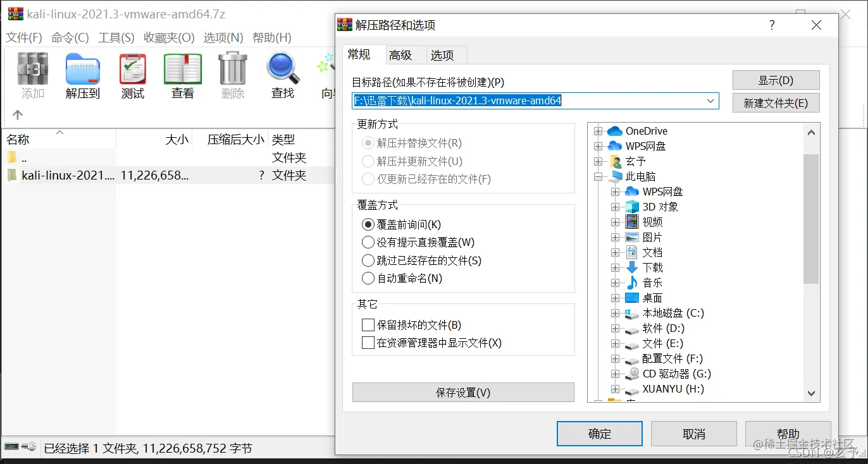The image size is (868, 464).
Task: Click the 添加 (Add) toolbar icon
Action: [x=33, y=69]
